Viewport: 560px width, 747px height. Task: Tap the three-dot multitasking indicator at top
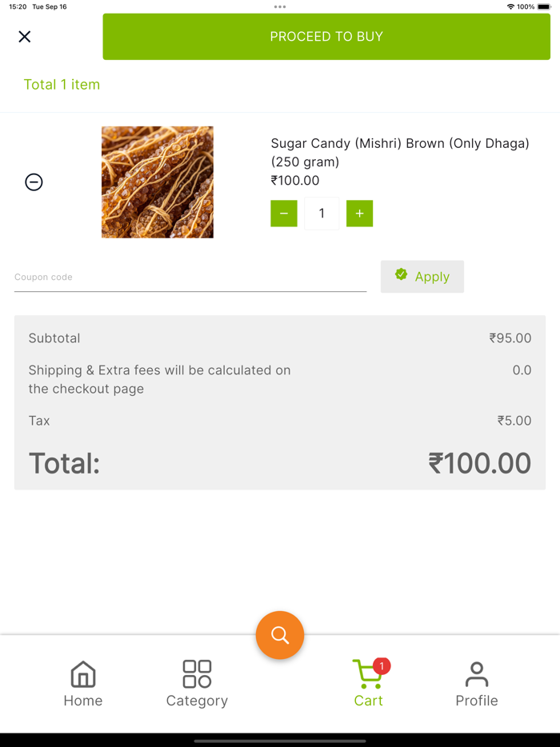280,6
